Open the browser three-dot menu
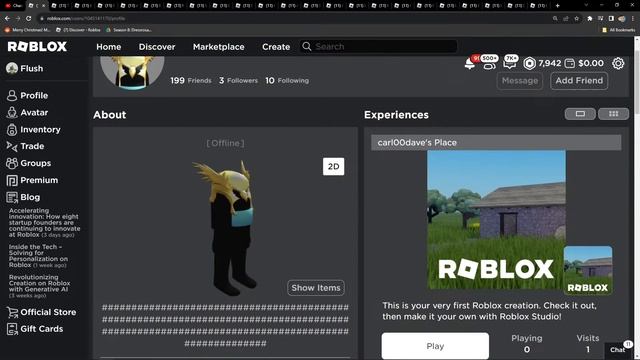The image size is (640, 360). click(633, 18)
